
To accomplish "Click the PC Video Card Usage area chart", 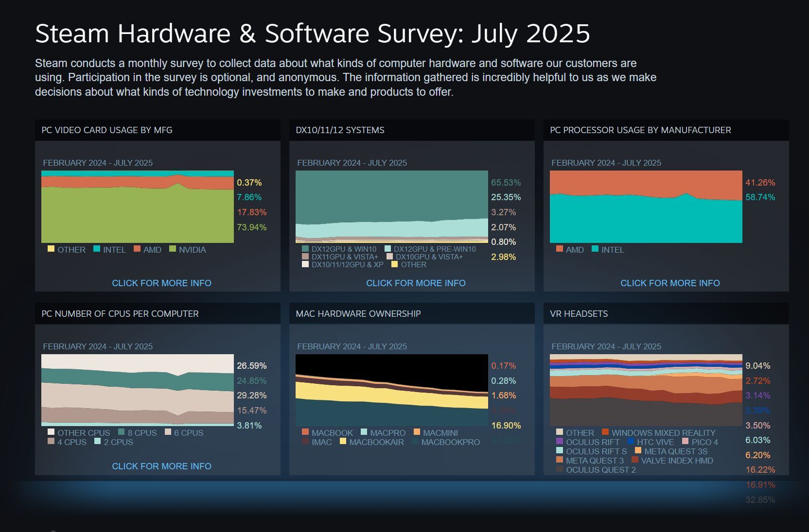I will pos(138,206).
